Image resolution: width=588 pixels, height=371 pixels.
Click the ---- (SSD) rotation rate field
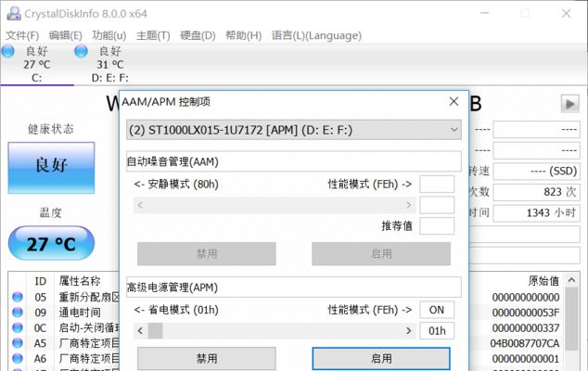click(x=536, y=171)
